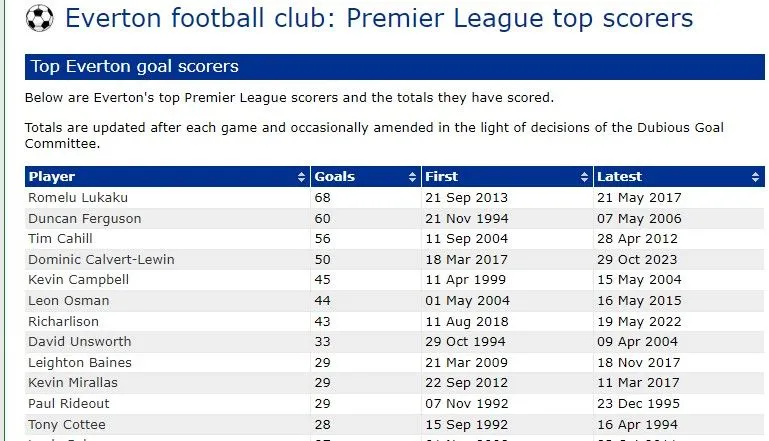The width and height of the screenshot is (769, 441).
Task: Sort table by Player column header
Action: [x=52, y=177]
